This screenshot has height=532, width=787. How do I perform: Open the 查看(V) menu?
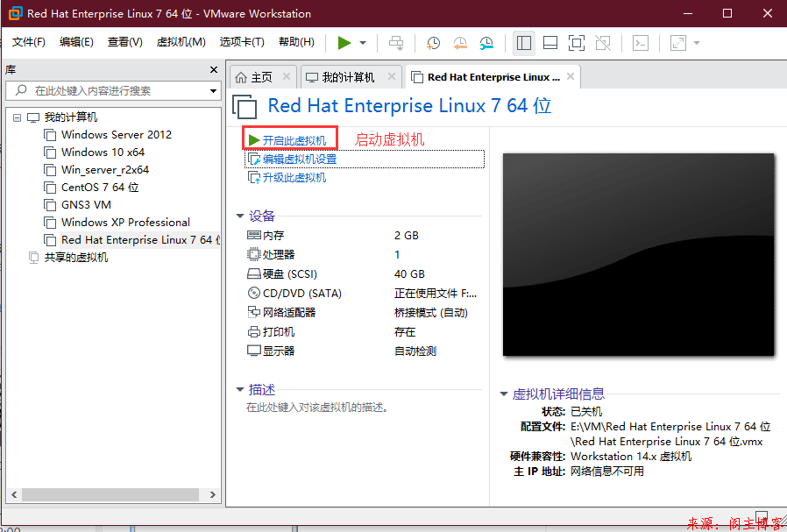click(x=125, y=42)
